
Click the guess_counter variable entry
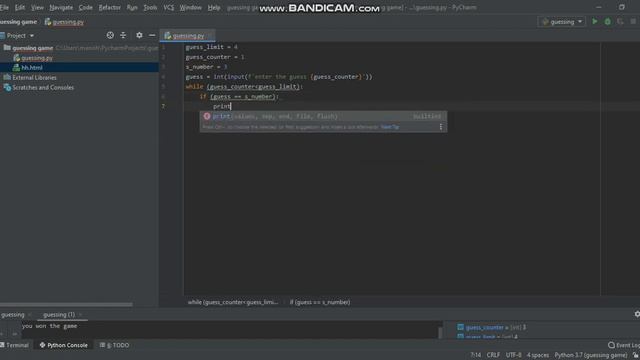click(491, 327)
